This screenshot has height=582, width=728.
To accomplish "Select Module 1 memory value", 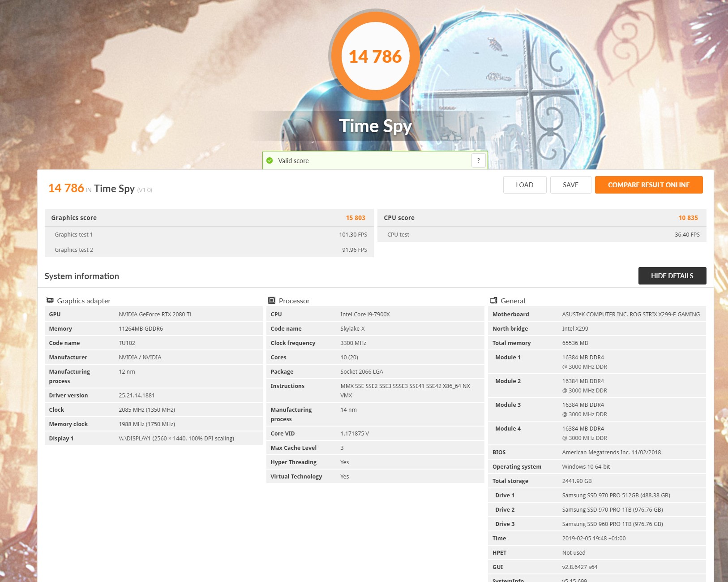I will coord(585,362).
